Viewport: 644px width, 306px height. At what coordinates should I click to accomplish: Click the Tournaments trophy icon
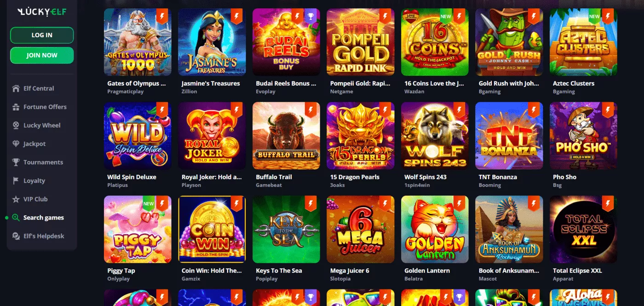click(16, 162)
